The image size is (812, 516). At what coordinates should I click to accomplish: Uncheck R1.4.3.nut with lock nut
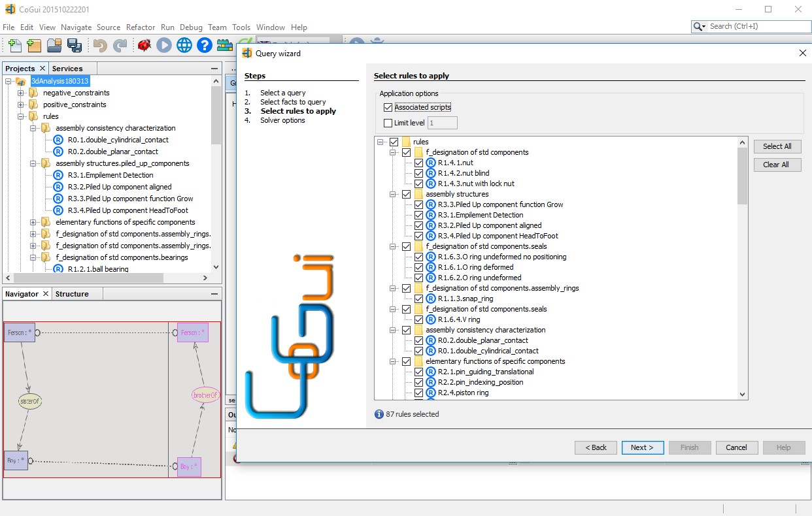point(419,184)
